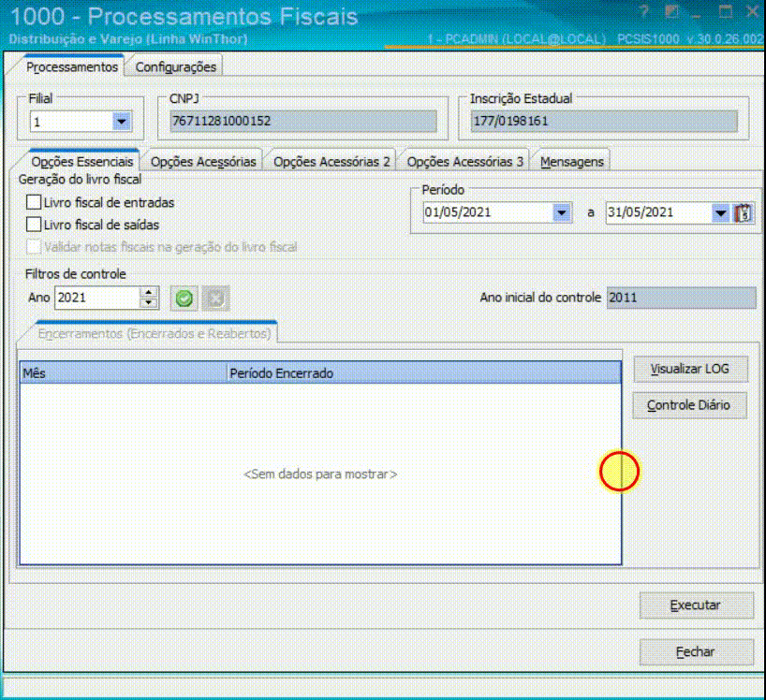Open the Filial dropdown
This screenshot has height=700, width=766.
[x=121, y=121]
